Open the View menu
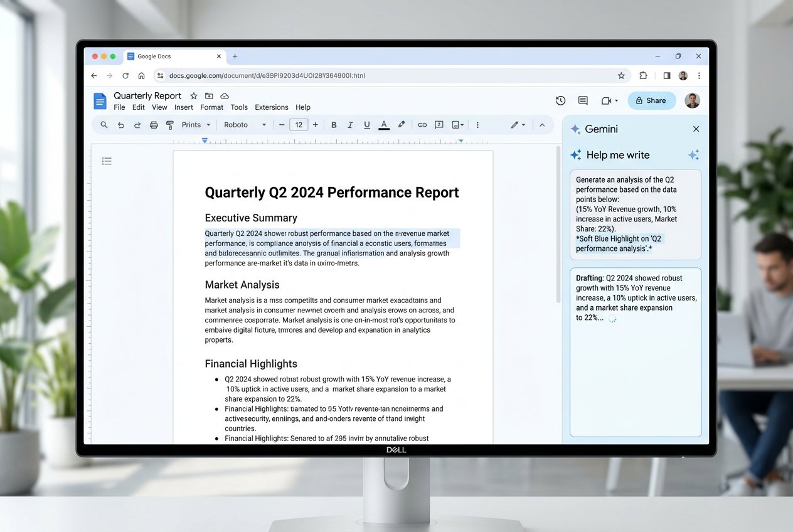Screen dimensions: 793x532 pyautogui.click(x=159, y=107)
